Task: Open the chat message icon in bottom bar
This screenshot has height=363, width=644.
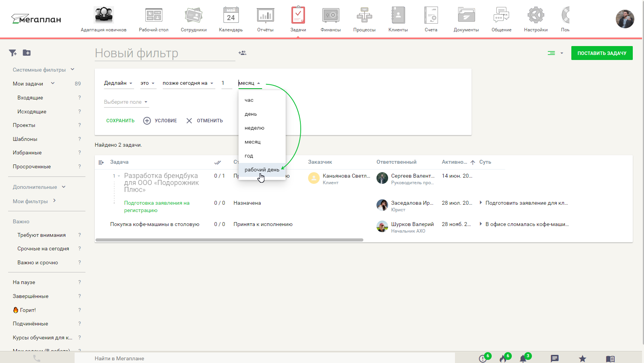Action: pyautogui.click(x=555, y=359)
